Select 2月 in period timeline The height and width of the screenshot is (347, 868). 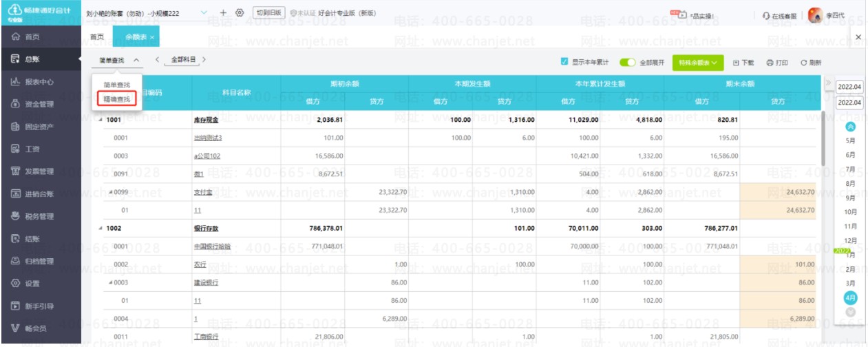(x=850, y=269)
